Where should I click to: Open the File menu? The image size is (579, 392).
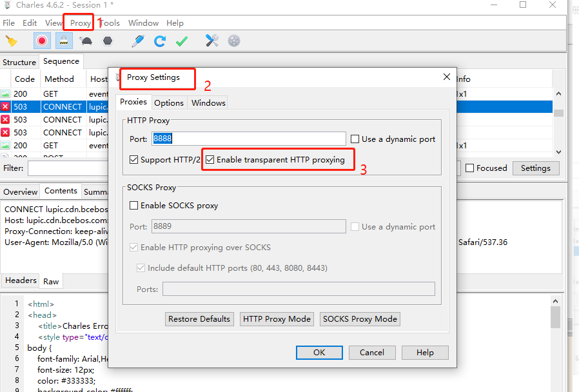coord(8,23)
